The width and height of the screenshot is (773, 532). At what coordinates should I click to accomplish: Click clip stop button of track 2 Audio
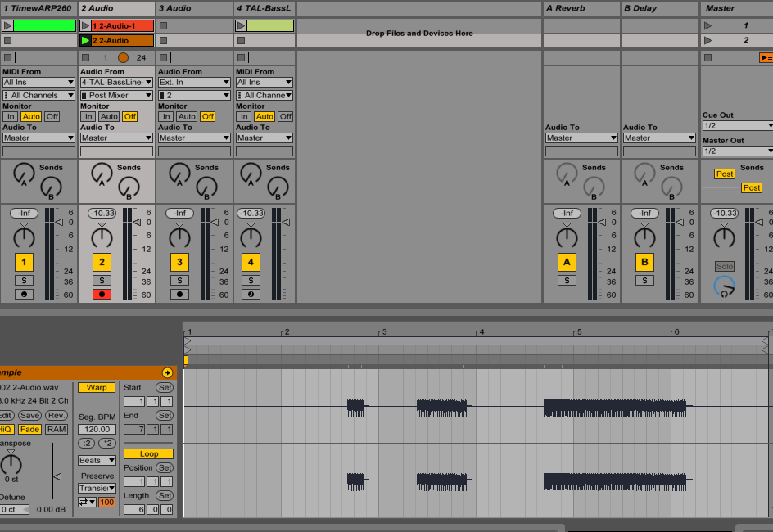pos(85,57)
